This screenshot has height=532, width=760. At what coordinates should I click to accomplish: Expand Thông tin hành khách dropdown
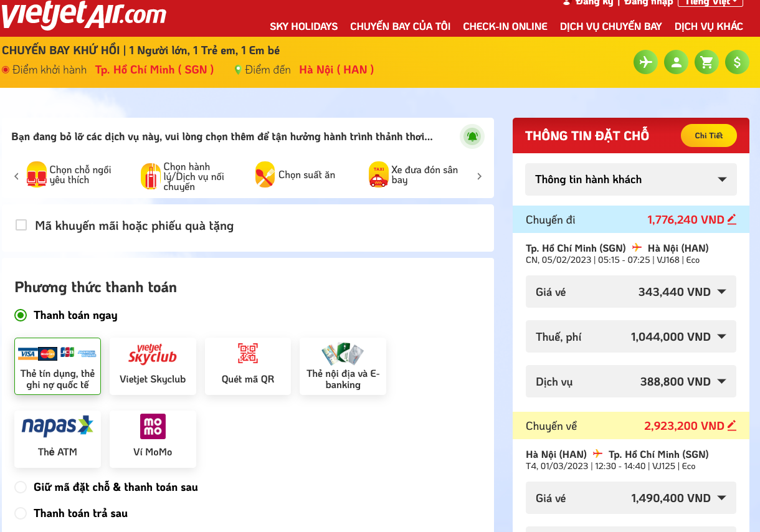(x=630, y=179)
